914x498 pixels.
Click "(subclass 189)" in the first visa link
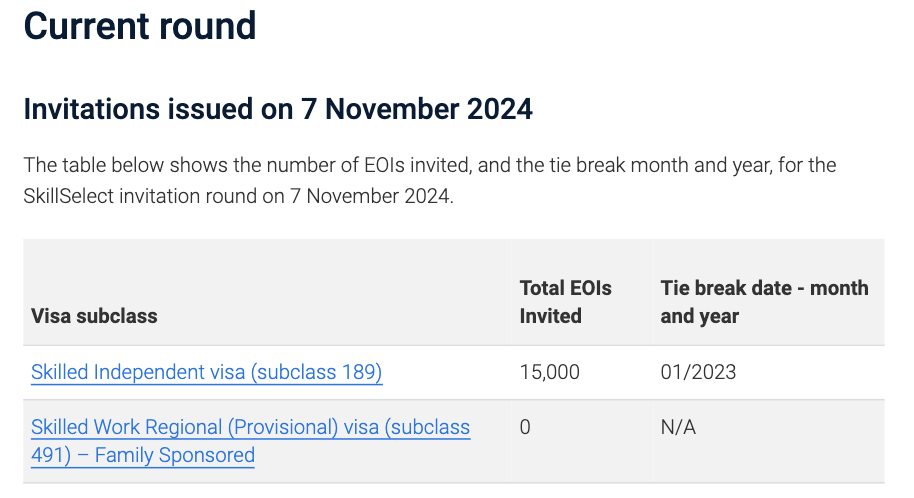(x=317, y=373)
